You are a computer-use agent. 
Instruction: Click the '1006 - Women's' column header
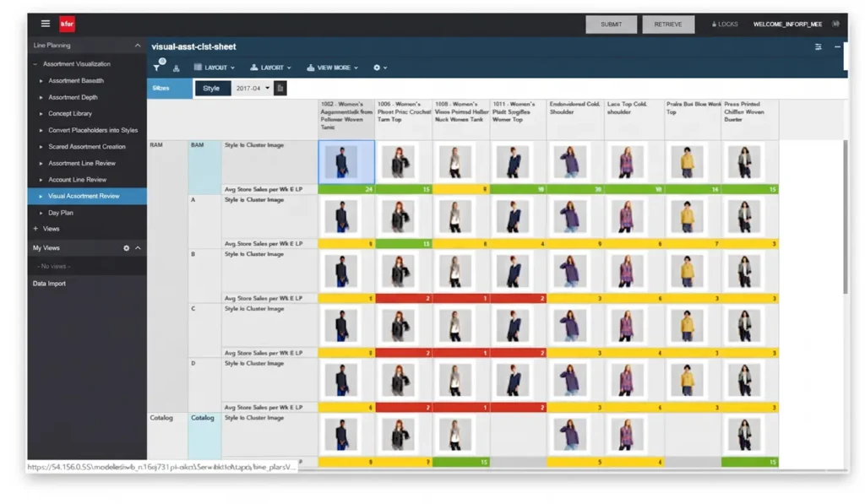pyautogui.click(x=404, y=119)
